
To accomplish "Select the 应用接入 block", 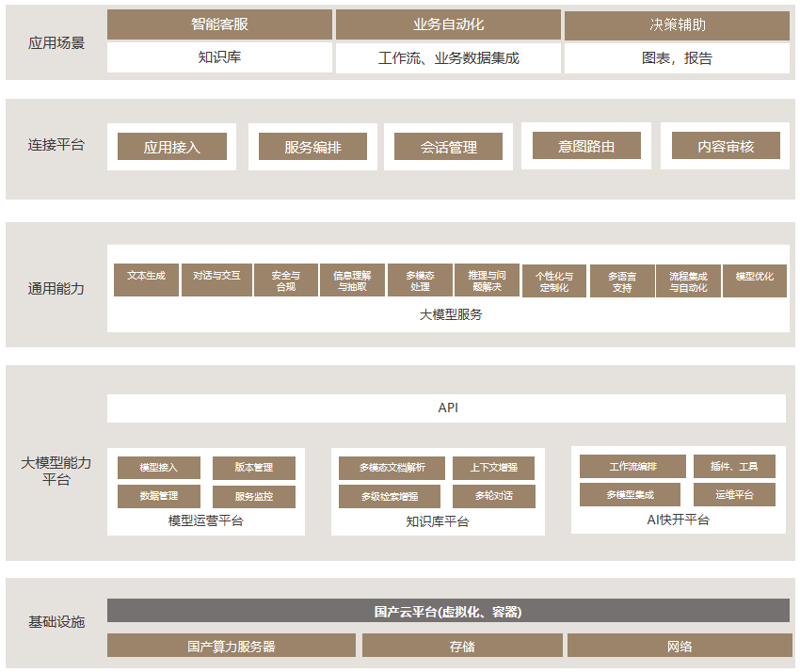I will 171,147.
